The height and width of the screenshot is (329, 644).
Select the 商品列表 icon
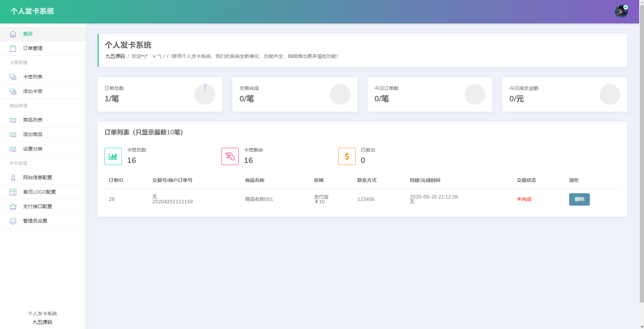pyautogui.click(x=13, y=120)
